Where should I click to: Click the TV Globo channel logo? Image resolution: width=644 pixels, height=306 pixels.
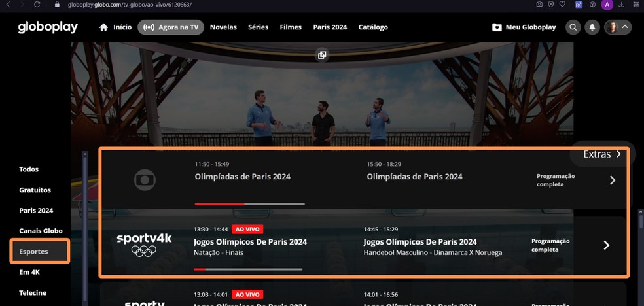tap(145, 180)
